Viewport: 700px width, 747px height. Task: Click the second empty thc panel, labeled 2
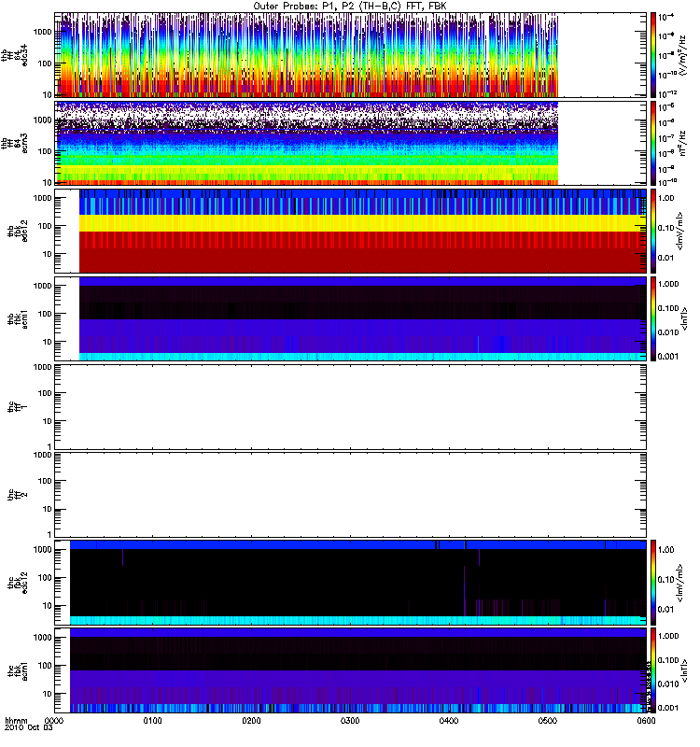tap(350, 495)
